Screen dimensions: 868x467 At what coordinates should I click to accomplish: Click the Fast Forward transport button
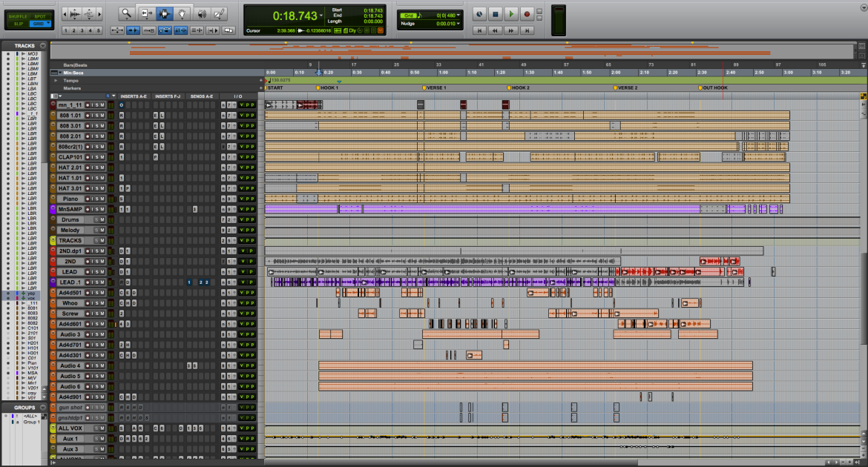point(511,30)
